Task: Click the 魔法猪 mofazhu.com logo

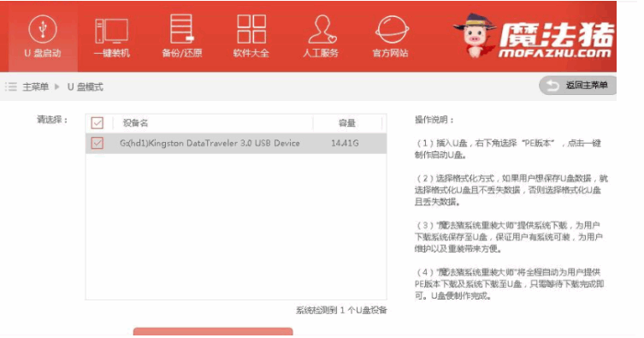Action: coord(534,37)
